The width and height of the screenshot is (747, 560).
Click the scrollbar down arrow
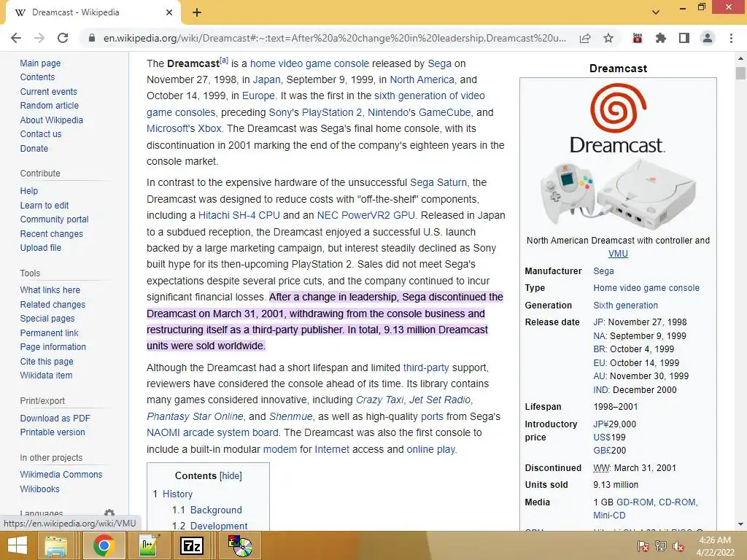pyautogui.click(x=740, y=524)
